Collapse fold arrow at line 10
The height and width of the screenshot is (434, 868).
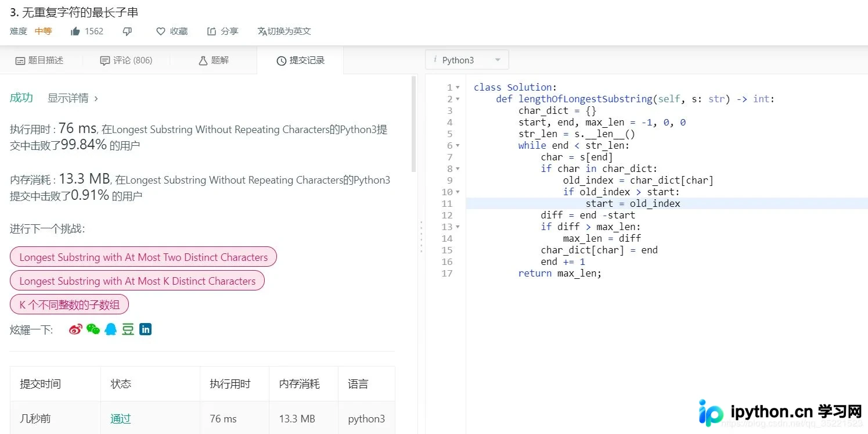click(x=458, y=192)
